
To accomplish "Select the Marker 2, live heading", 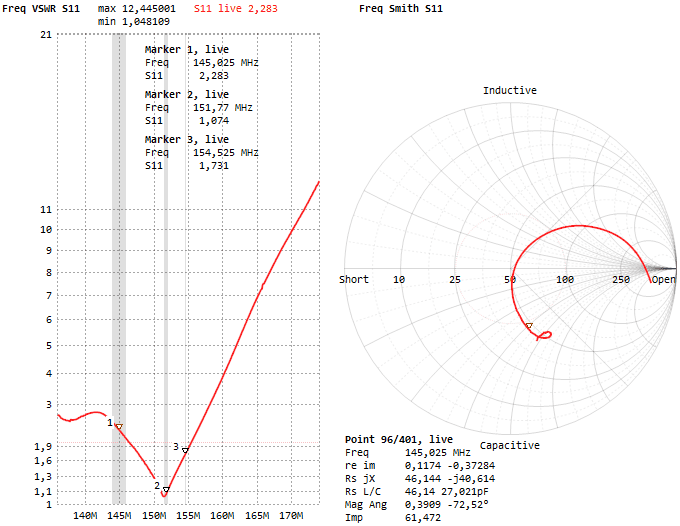I will 187,94.
